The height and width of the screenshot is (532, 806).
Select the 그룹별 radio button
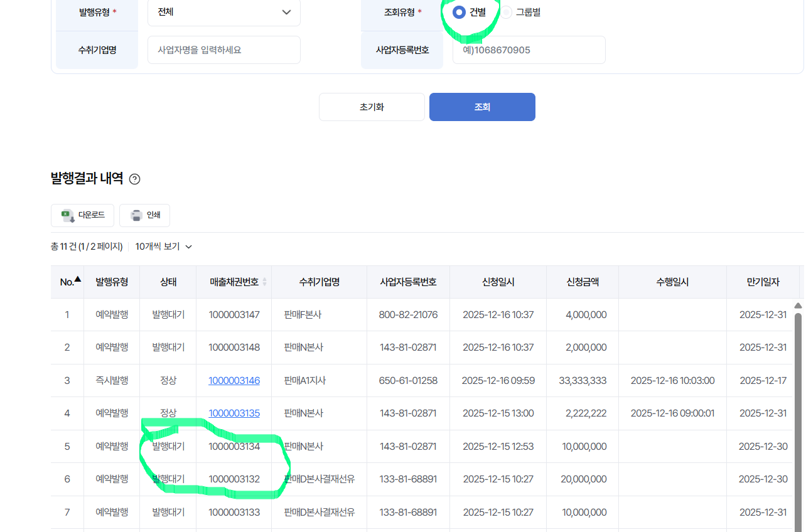click(x=506, y=12)
